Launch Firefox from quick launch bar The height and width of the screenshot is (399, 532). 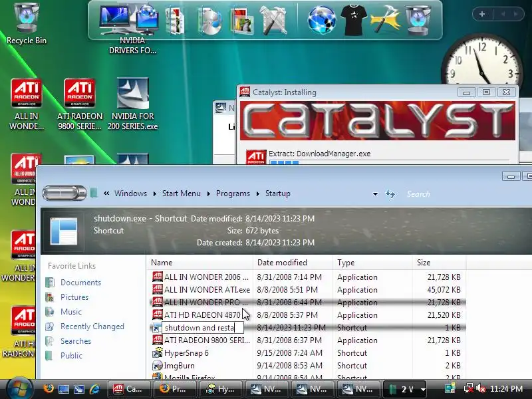[48, 388]
